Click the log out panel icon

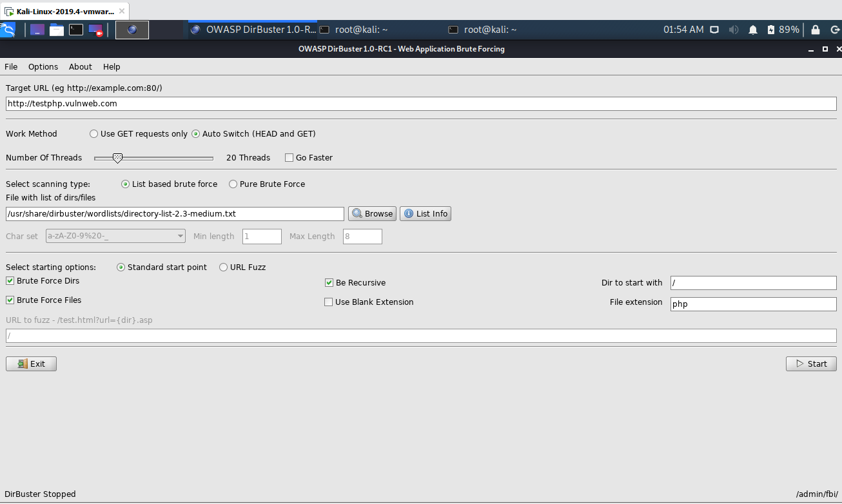click(836, 30)
